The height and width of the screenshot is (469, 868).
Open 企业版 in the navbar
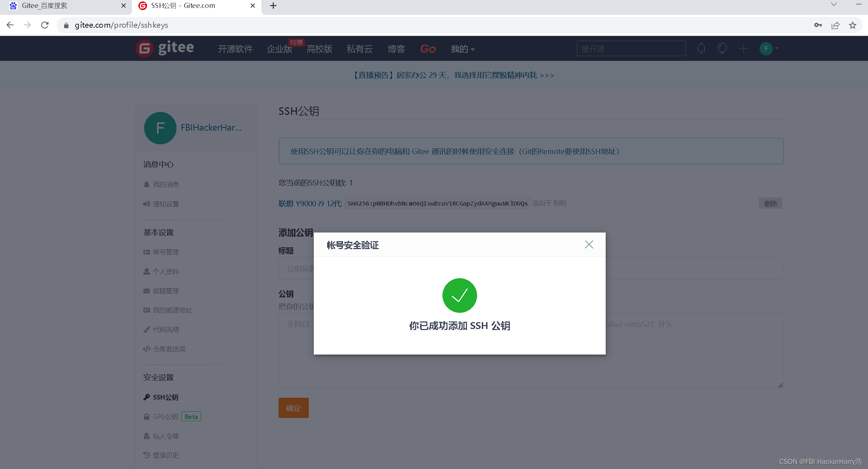point(279,49)
